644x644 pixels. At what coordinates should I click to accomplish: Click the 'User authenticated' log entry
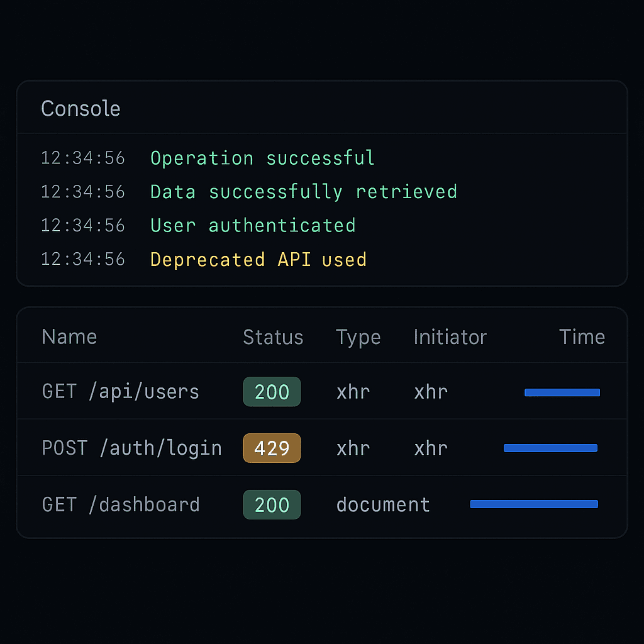(252, 225)
